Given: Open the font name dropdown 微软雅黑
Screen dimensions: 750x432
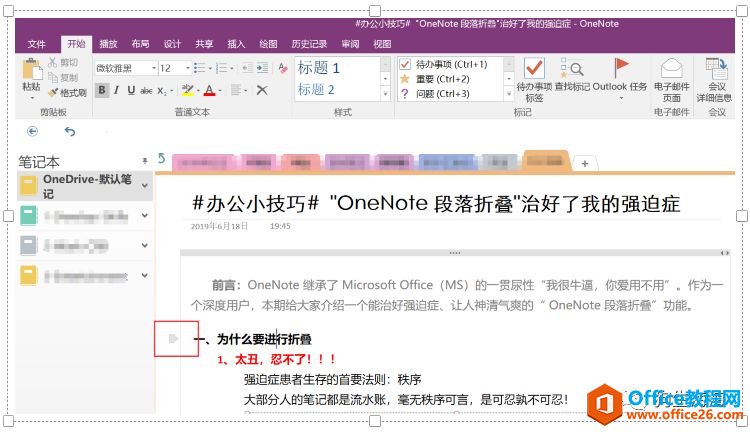Looking at the screenshot, I should click(x=154, y=68).
